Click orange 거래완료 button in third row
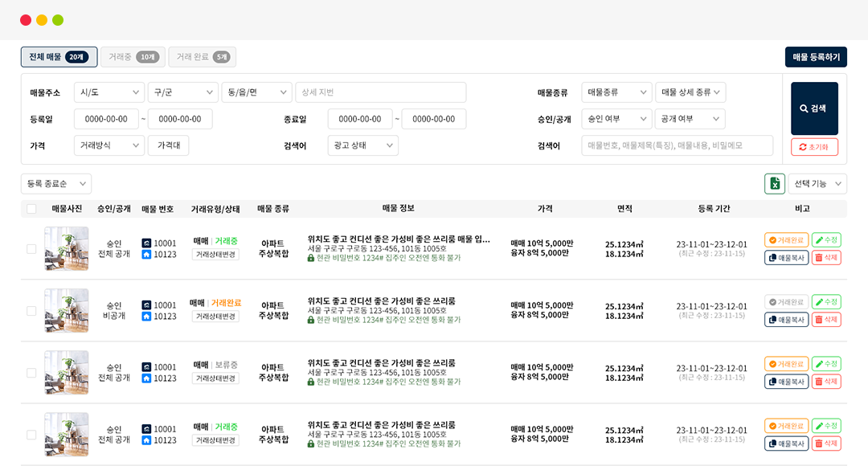 coord(786,364)
